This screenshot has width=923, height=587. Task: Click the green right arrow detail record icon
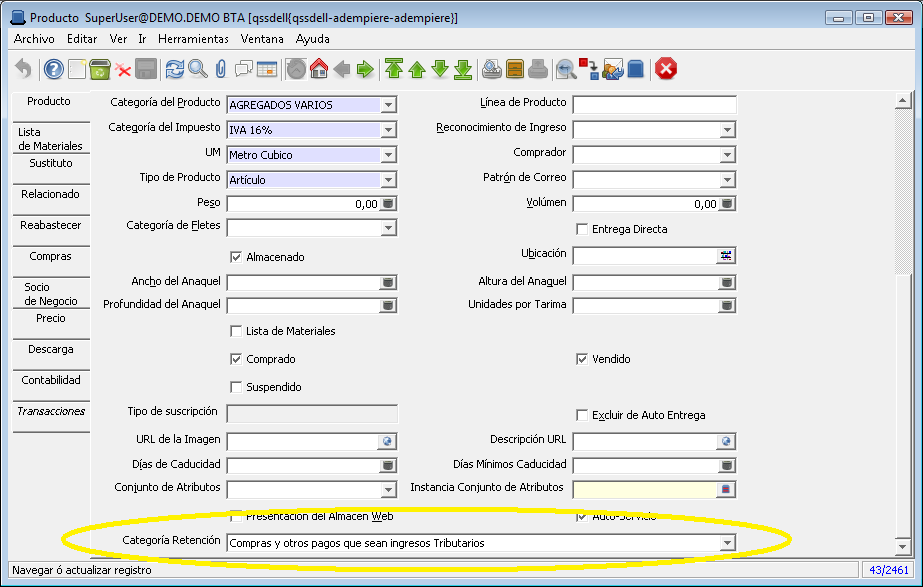[x=365, y=69]
